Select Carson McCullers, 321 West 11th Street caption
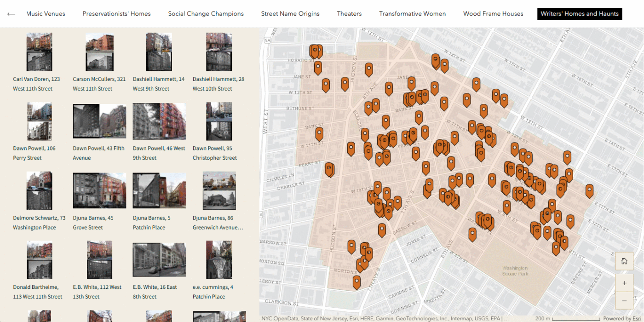 (x=99, y=84)
